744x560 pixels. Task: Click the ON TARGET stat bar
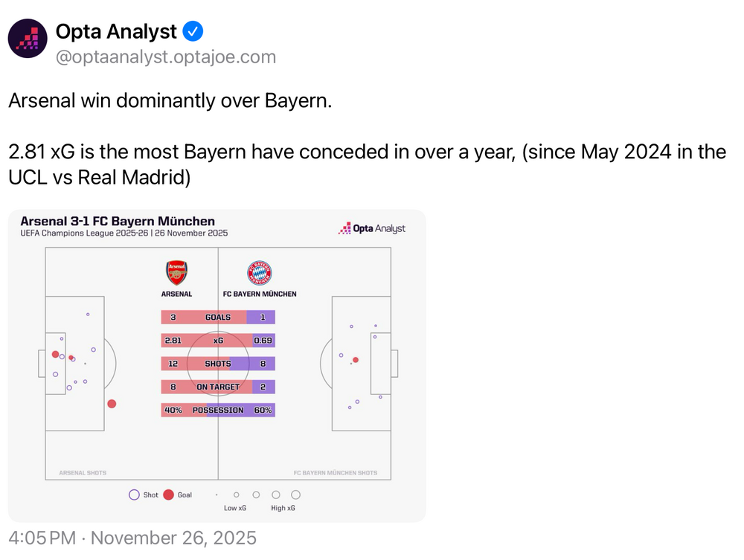pyautogui.click(x=218, y=387)
